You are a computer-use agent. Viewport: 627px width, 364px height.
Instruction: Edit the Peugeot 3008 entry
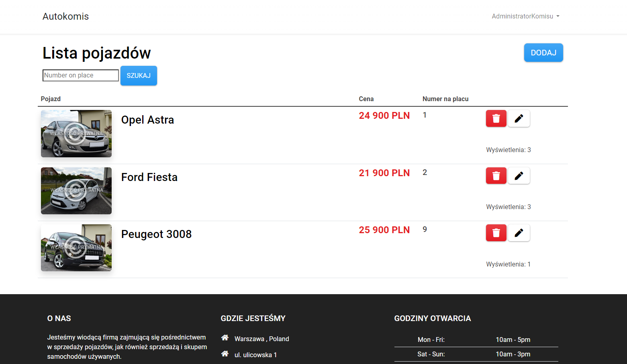(519, 233)
